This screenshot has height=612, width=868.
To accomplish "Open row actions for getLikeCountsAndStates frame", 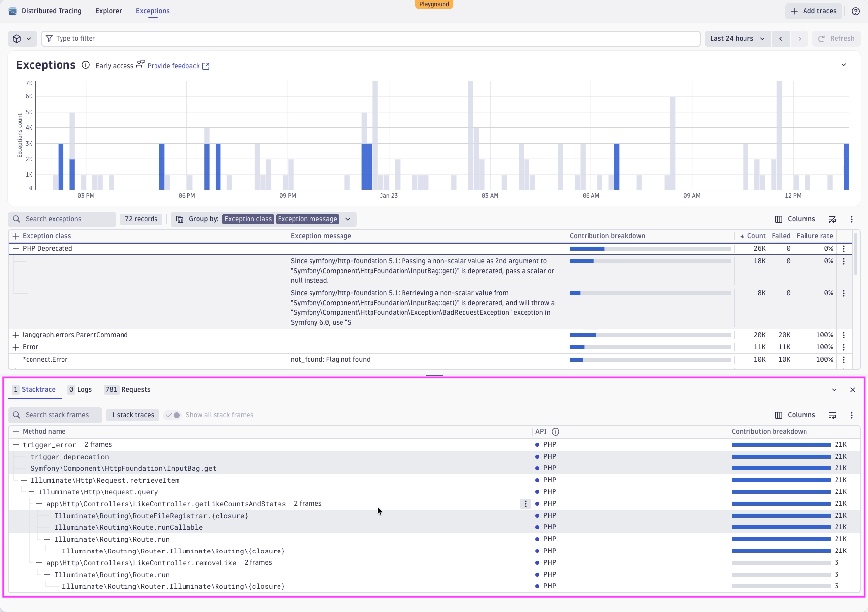I will coord(526,504).
